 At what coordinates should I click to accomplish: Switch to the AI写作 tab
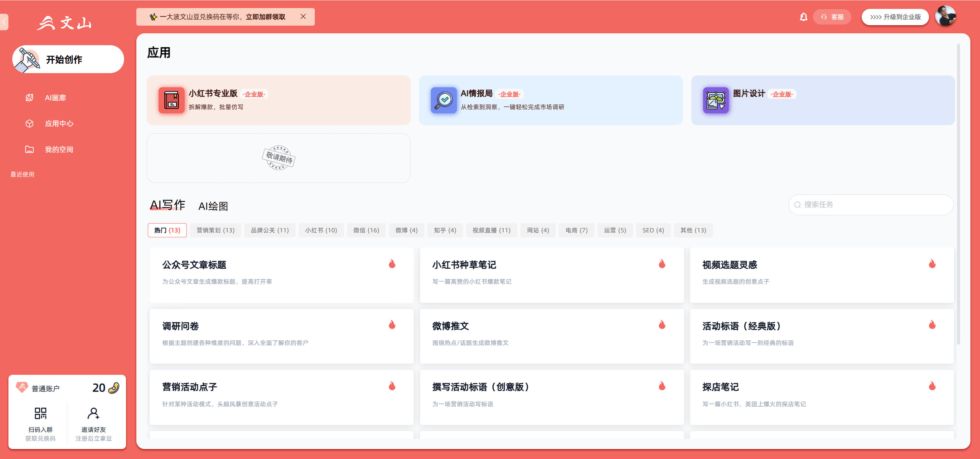[167, 205]
